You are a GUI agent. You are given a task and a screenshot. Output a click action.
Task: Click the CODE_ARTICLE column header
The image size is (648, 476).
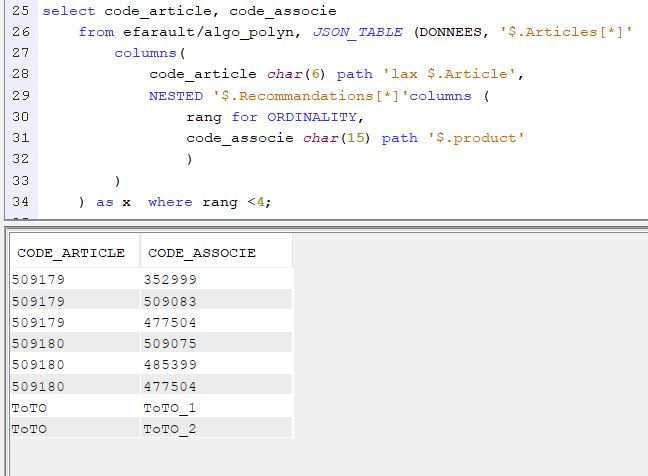coord(71,253)
